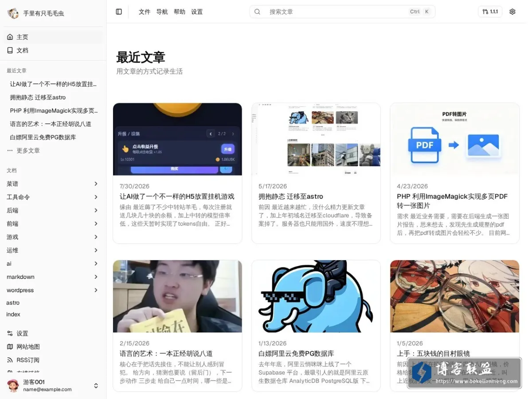This screenshot has width=532, height=399.
Task: Click the site logo avatar
Action: point(13,13)
